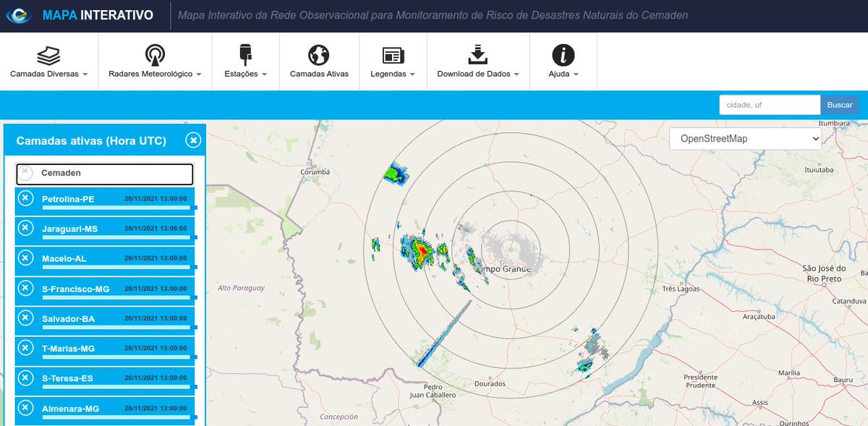
Task: Click the Corumbá map label
Action: click(315, 172)
